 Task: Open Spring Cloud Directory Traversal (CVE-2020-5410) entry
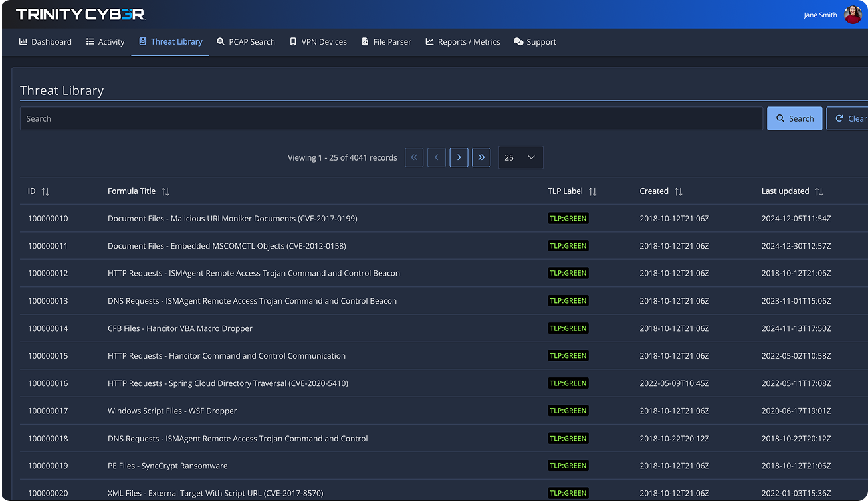click(228, 383)
